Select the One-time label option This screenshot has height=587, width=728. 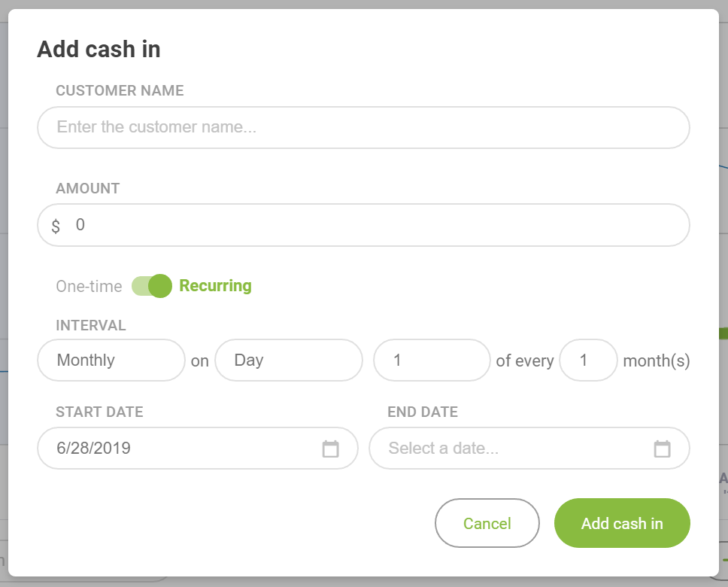click(89, 286)
